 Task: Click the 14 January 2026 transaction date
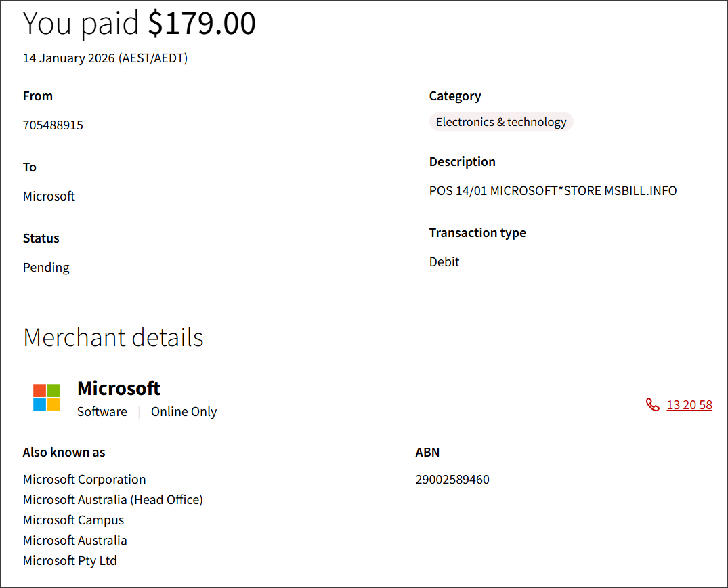click(x=105, y=58)
